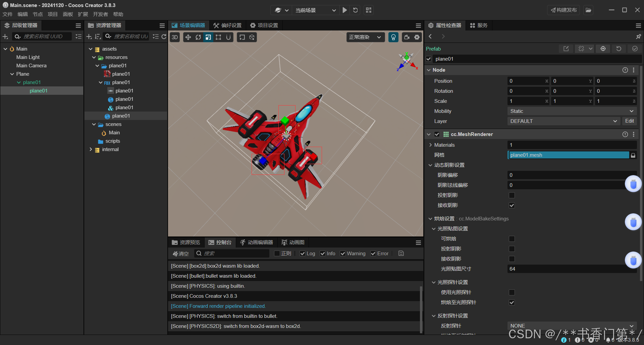Select the Scale transform tool
The width and height of the screenshot is (644, 345).
[x=208, y=37]
